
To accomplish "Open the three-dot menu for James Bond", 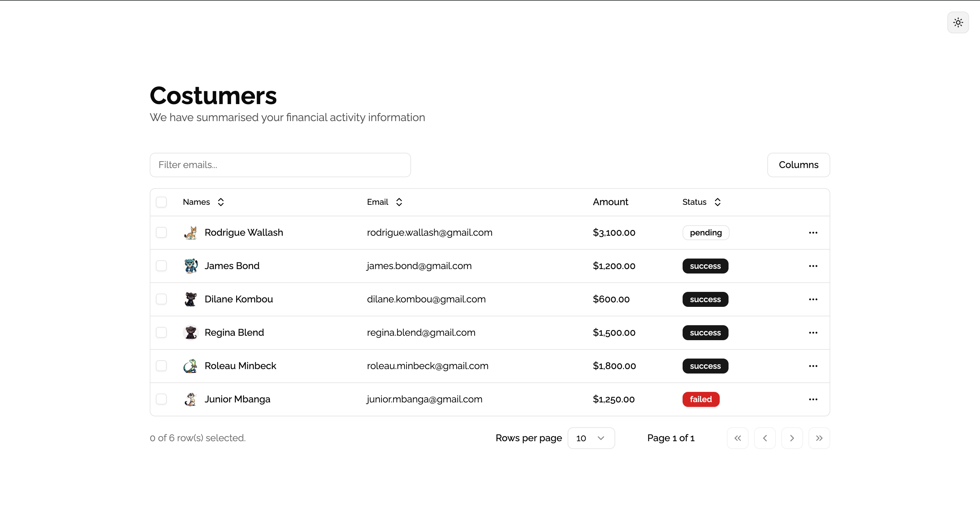I will coord(813,266).
